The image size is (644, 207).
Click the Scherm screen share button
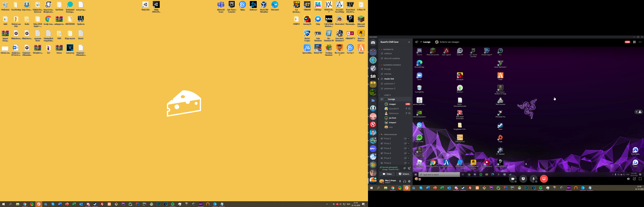[404, 174]
